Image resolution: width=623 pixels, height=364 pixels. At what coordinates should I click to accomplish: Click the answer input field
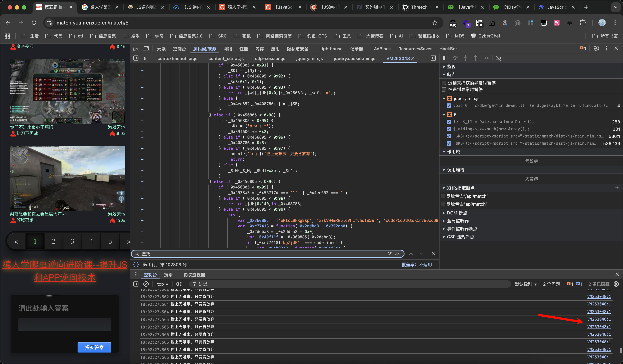tap(65, 325)
